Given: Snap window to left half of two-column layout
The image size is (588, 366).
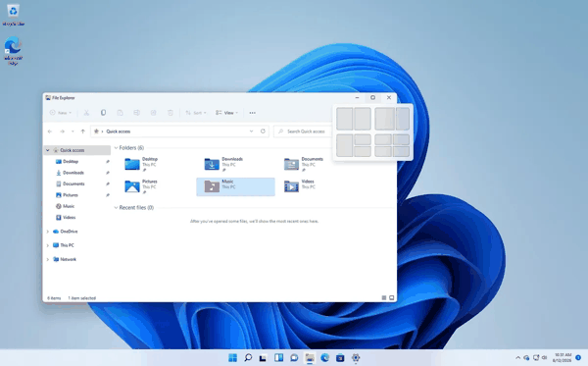Looking at the screenshot, I should tap(344, 119).
